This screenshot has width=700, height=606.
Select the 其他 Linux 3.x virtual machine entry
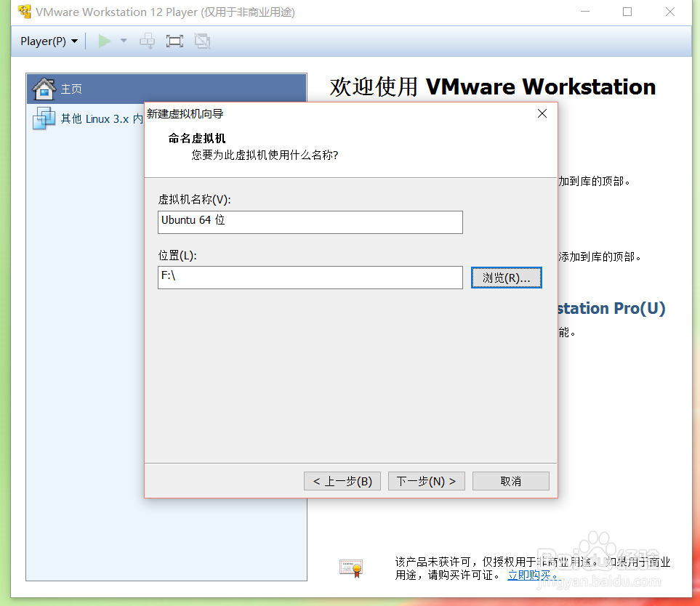89,118
